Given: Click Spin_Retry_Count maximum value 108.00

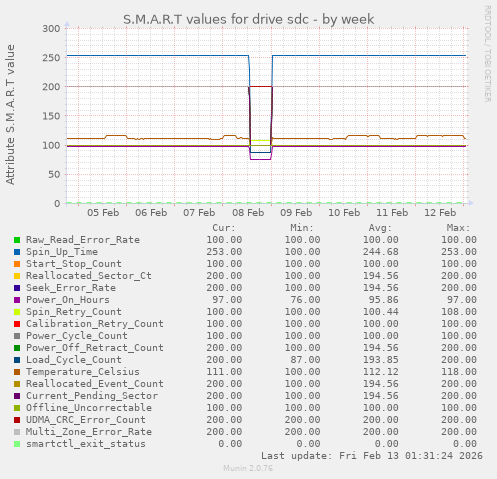Looking at the screenshot, I should coord(459,312).
